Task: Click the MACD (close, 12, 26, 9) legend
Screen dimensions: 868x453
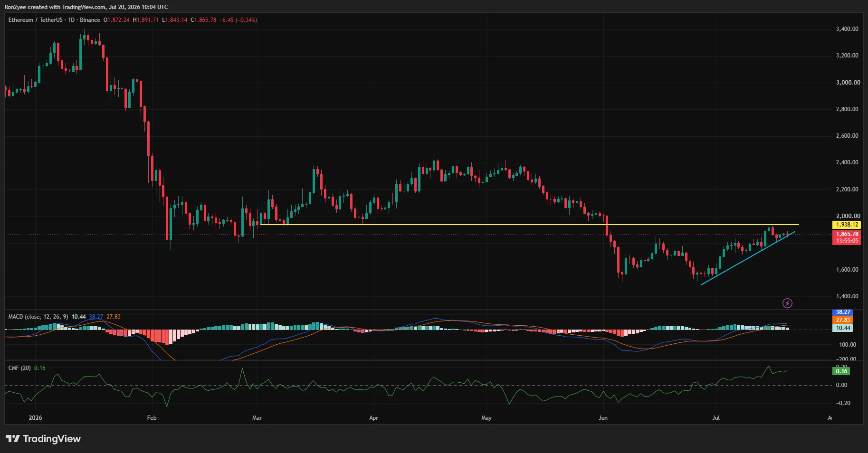Action: [38, 317]
